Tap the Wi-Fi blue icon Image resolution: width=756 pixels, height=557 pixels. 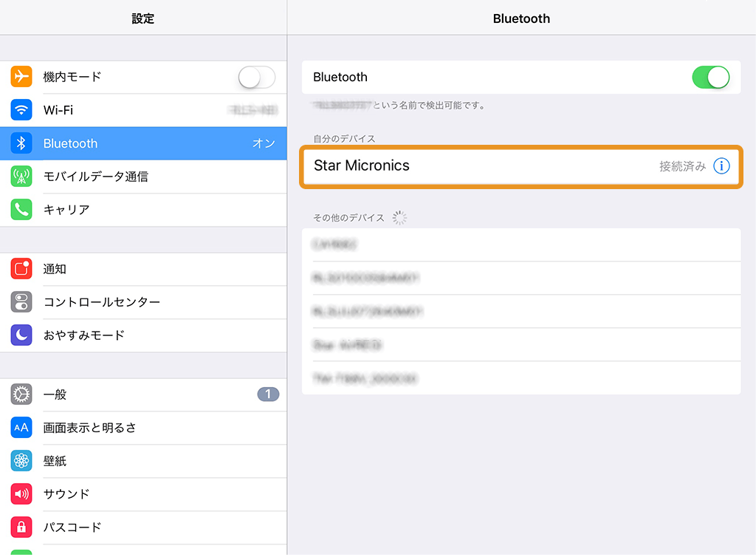click(21, 110)
